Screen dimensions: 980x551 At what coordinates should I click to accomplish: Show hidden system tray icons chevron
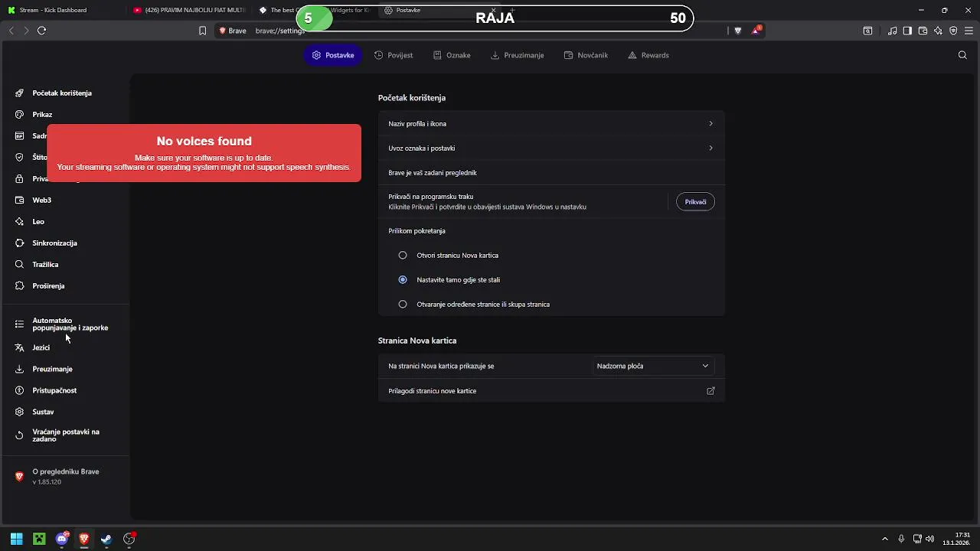pos(885,539)
